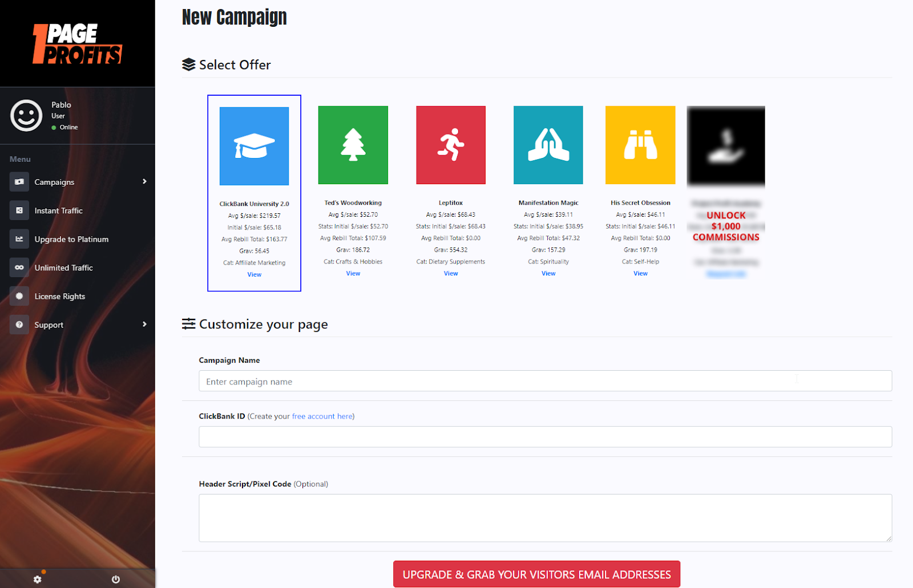Click the Manifestation Magic offer title
913x588 pixels.
point(548,202)
